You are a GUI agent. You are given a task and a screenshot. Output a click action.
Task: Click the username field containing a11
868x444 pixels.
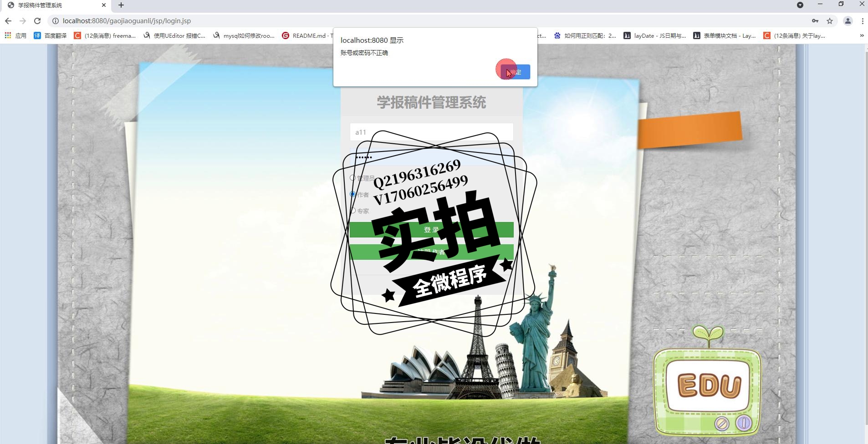(431, 132)
